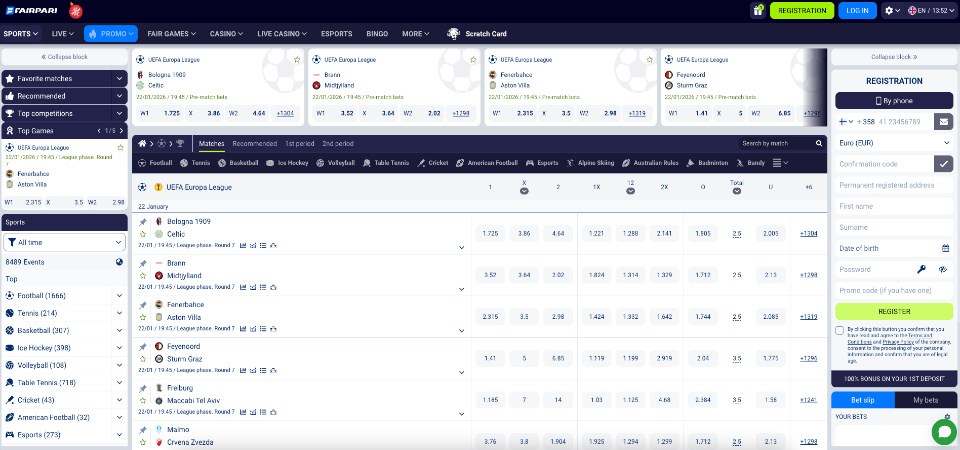Select the Football sport filter icon
This screenshot has height=450, width=960.
point(142,163)
